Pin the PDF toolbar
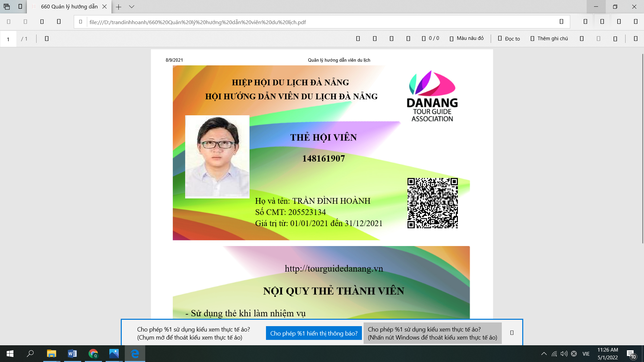644x362 pixels. tap(636, 39)
